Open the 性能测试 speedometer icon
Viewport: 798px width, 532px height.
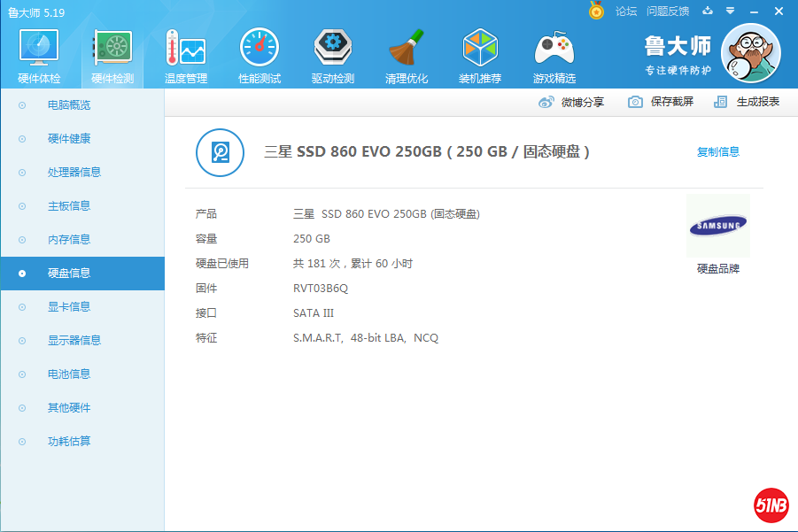click(x=260, y=49)
